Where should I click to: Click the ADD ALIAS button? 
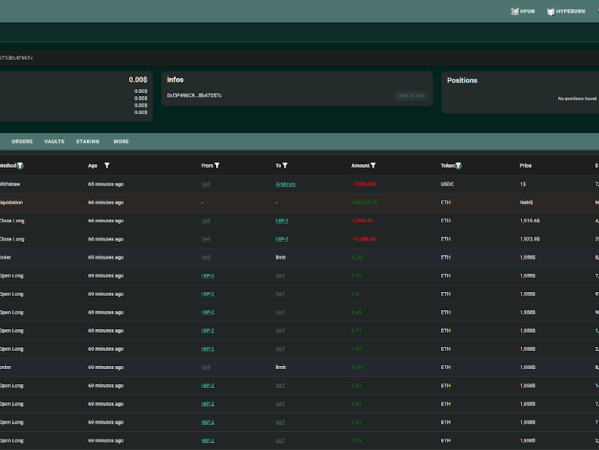point(411,96)
